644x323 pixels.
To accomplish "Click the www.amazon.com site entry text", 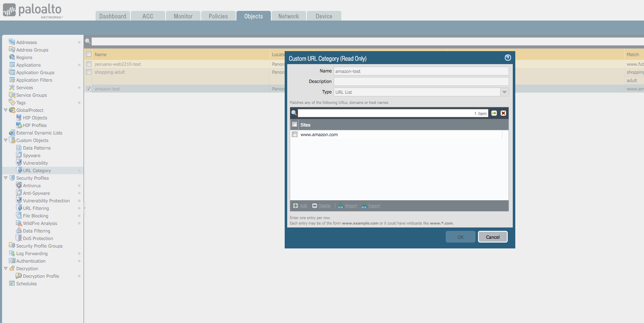I will pos(319,134).
